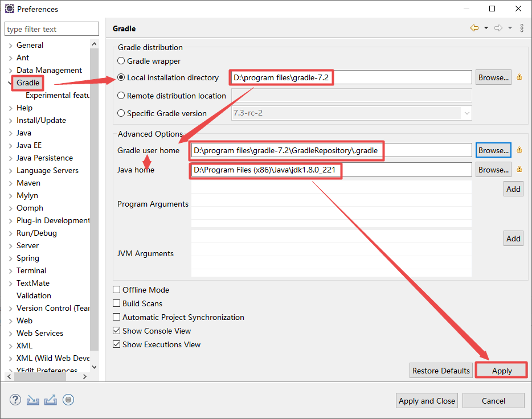The height and width of the screenshot is (419, 532).
Task: Click the type filter text field
Action: pyautogui.click(x=52, y=29)
